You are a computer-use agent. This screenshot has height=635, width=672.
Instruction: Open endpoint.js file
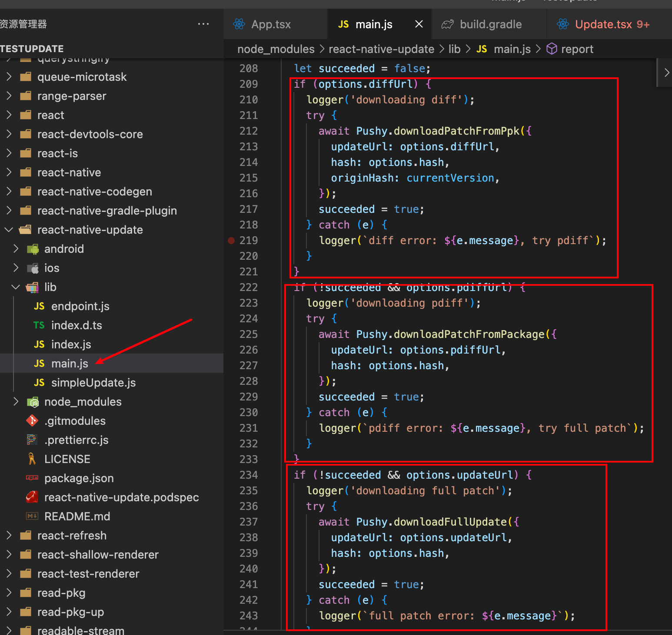pos(80,306)
